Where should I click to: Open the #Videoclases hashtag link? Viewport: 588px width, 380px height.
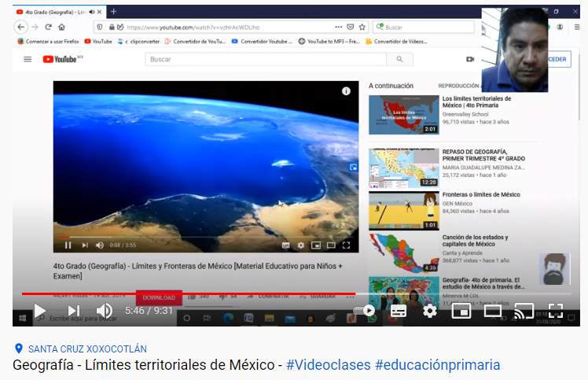pyautogui.click(x=328, y=365)
